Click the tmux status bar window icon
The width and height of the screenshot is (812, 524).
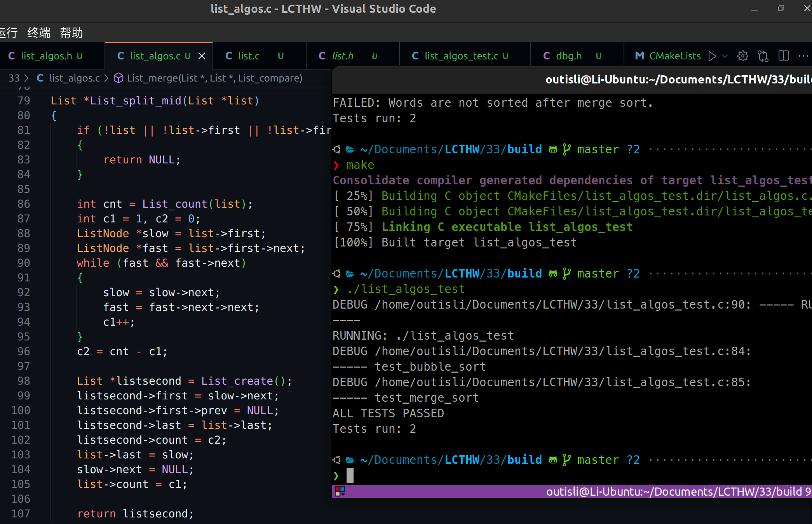[x=340, y=491]
